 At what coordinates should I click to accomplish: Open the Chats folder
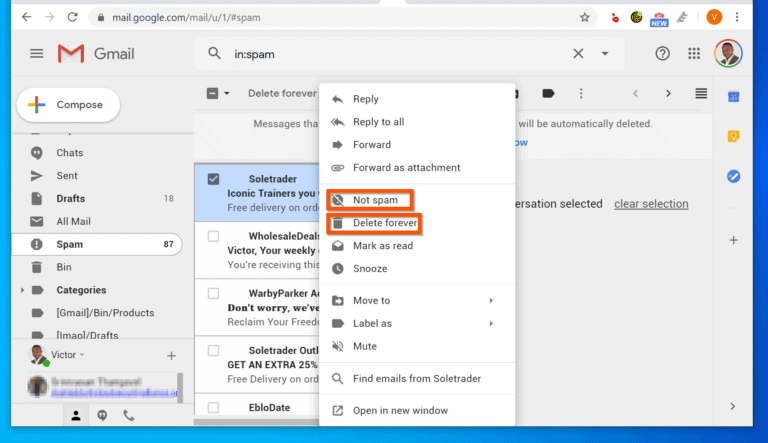69,153
